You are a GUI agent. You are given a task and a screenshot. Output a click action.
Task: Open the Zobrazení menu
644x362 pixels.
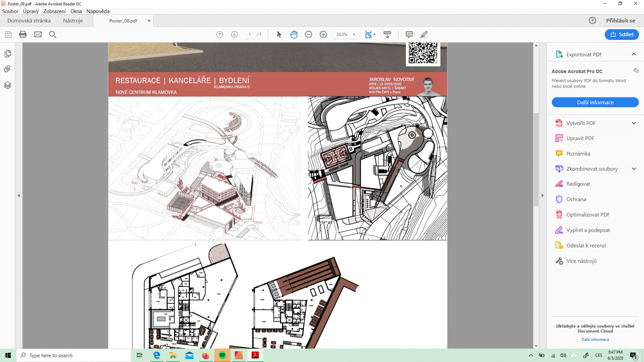(54, 11)
